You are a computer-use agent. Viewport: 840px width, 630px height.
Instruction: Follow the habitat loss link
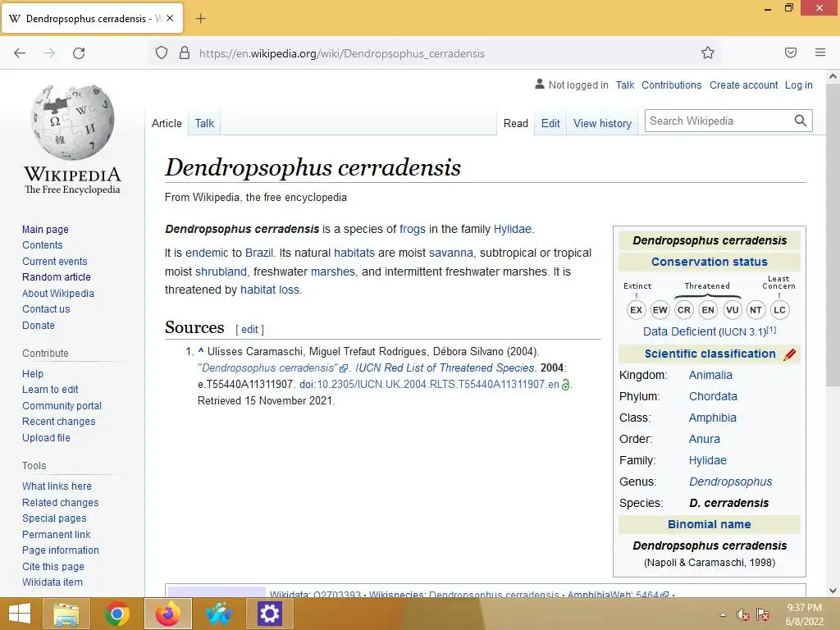pyautogui.click(x=270, y=290)
